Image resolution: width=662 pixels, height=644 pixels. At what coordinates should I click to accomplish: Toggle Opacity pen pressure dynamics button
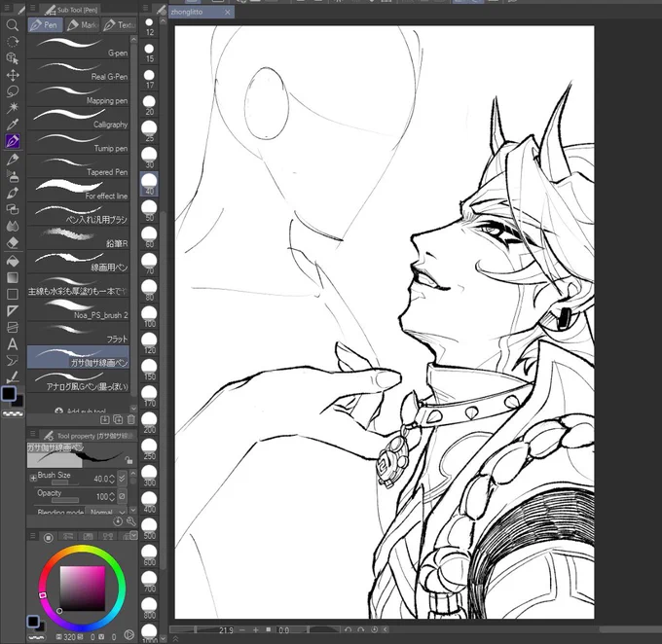click(x=122, y=496)
